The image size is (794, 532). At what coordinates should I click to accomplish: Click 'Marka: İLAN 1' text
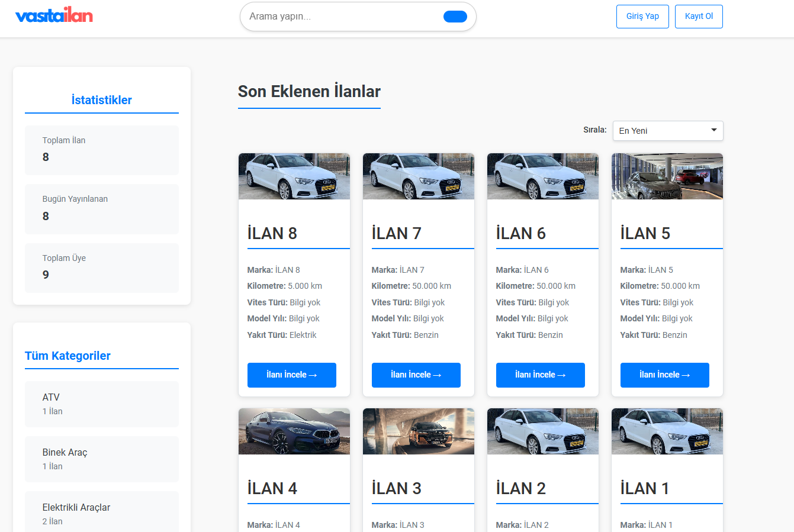[x=647, y=525]
